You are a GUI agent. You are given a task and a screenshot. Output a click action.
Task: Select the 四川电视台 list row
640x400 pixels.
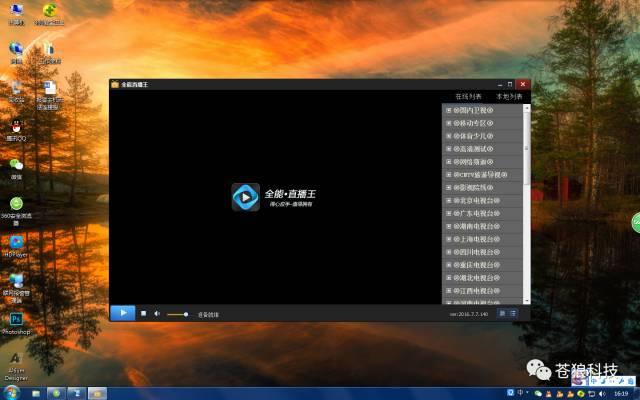point(482,252)
